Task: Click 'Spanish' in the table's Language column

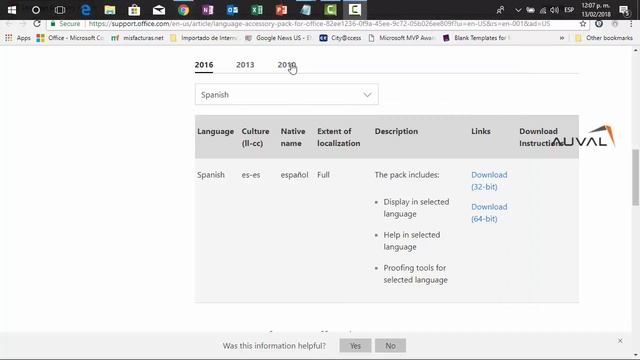Action: (211, 175)
